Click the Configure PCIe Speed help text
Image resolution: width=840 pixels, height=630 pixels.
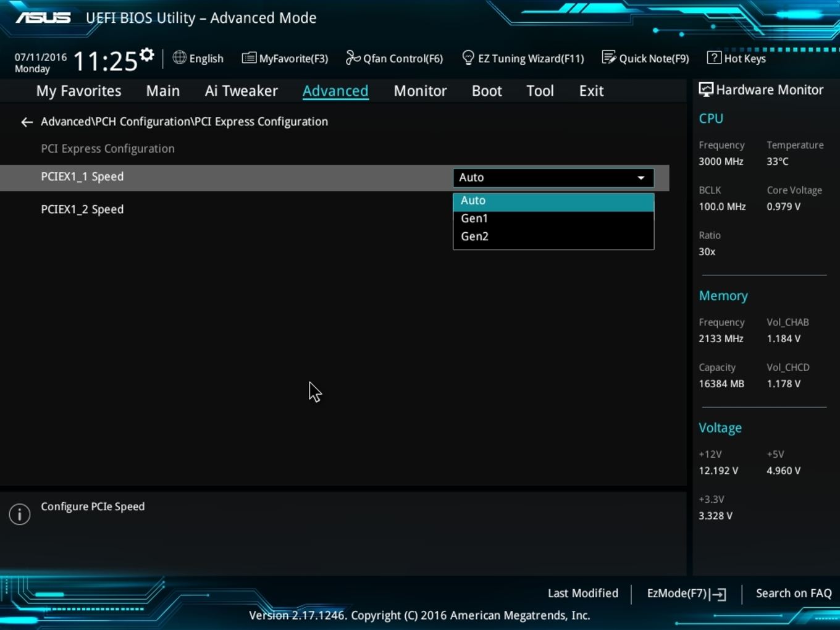(93, 506)
